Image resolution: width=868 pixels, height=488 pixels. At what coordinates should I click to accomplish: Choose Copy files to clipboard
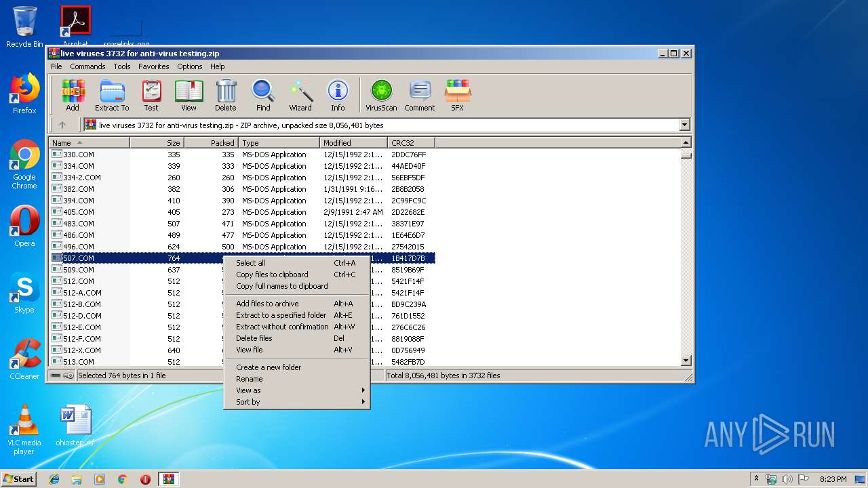point(296,274)
